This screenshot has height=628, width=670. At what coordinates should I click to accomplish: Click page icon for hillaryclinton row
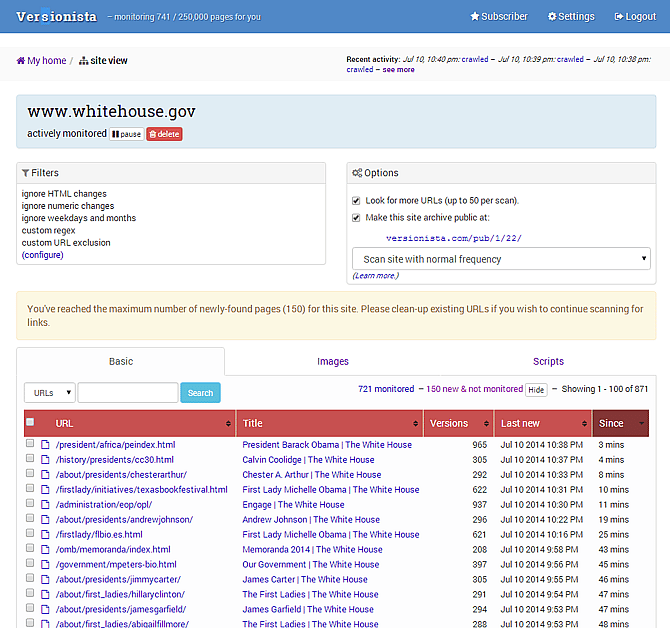coord(45,594)
